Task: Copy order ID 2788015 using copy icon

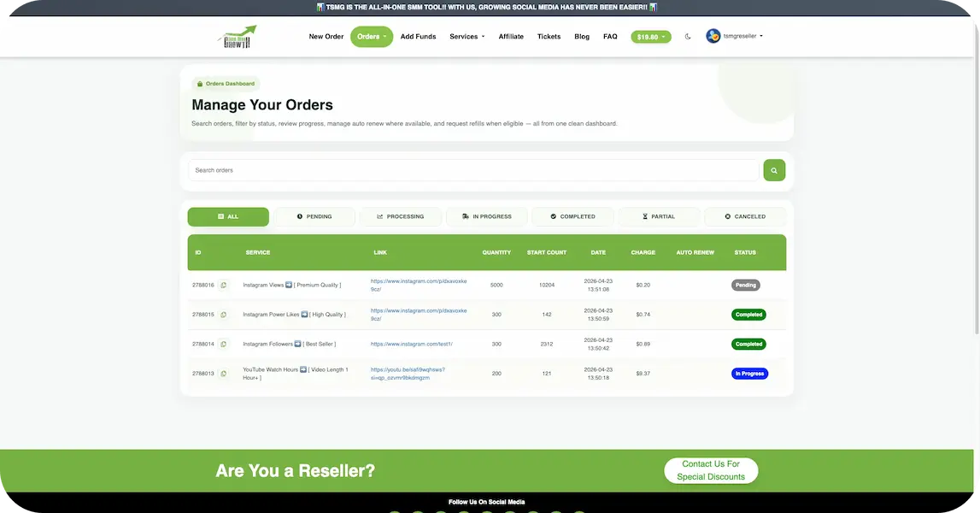Action: coord(223,315)
